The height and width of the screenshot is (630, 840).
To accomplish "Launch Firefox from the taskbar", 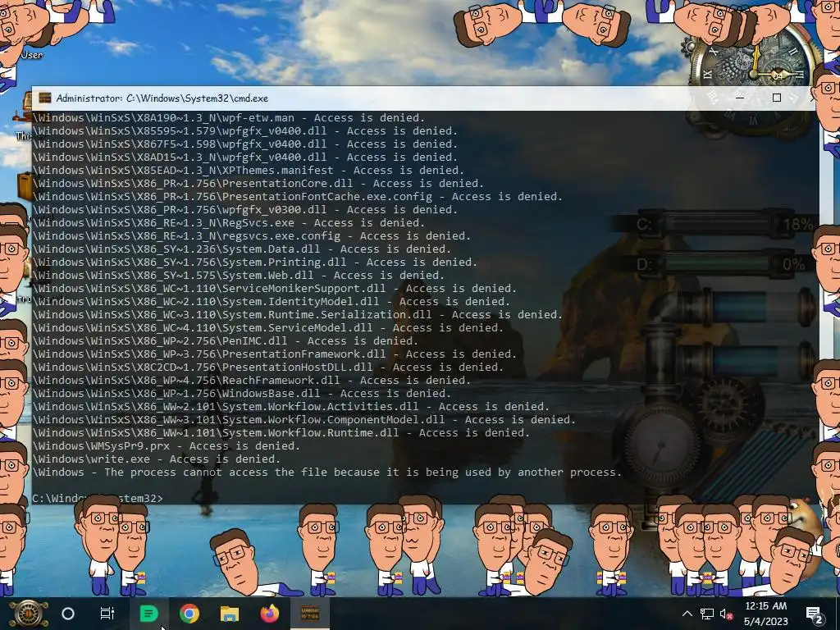I will 269,614.
